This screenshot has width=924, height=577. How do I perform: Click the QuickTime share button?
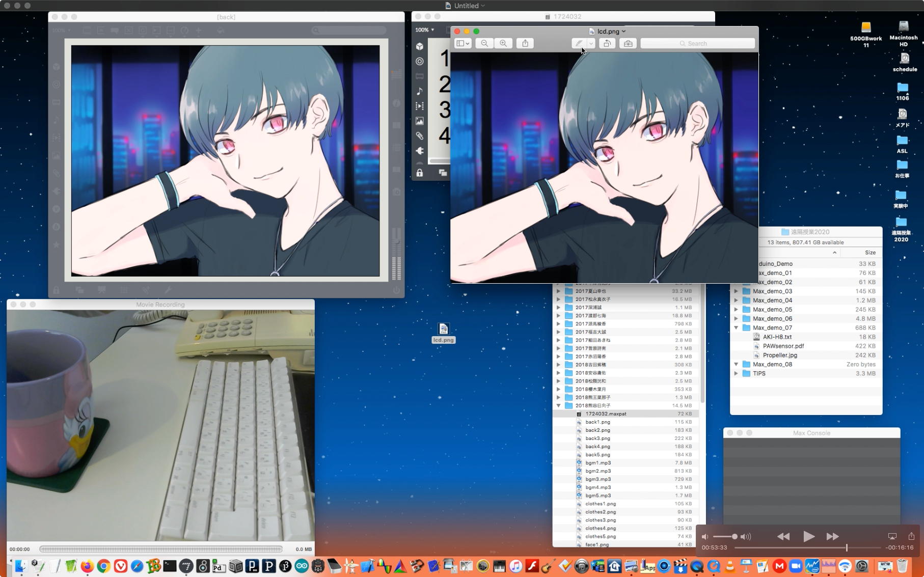point(911,536)
